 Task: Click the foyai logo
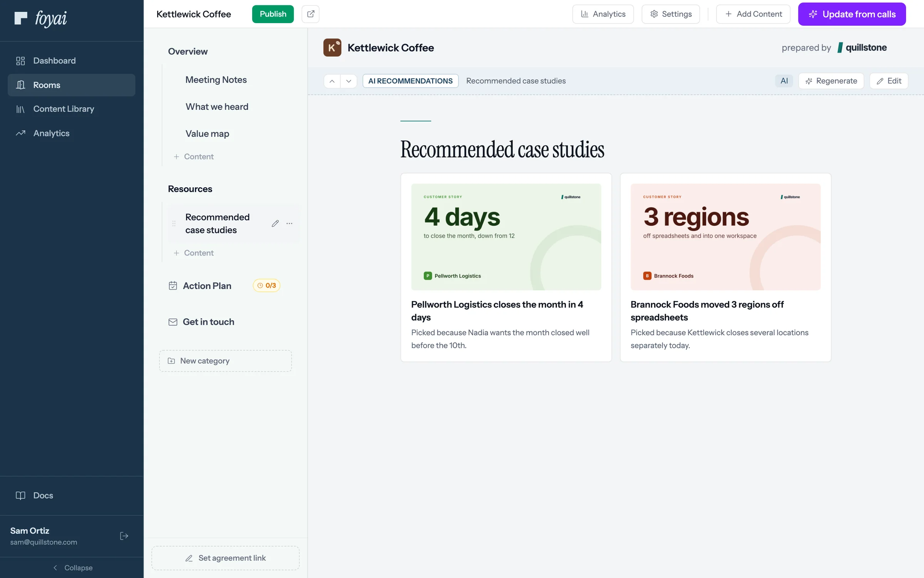(x=40, y=18)
